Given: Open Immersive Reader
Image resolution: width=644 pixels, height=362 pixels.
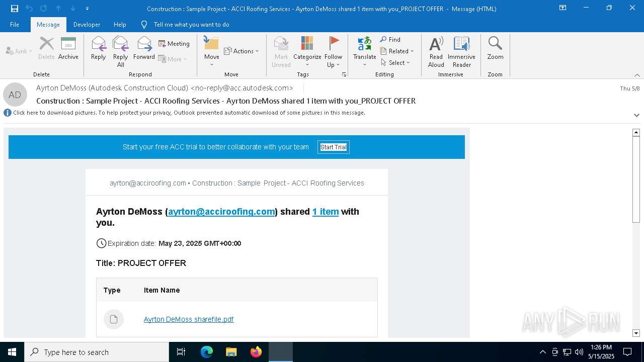Looking at the screenshot, I should coord(461,52).
